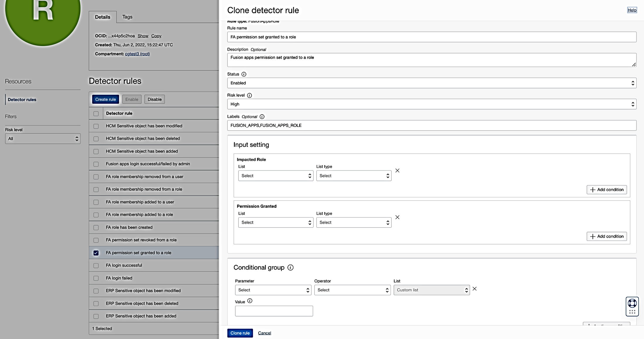Select Detector rules in Resources sidebar
The width and height of the screenshot is (644, 339).
22,100
